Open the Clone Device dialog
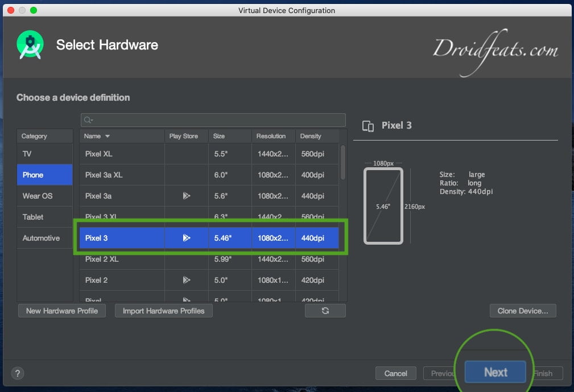Viewport: 574px width, 392px height. coord(523,311)
